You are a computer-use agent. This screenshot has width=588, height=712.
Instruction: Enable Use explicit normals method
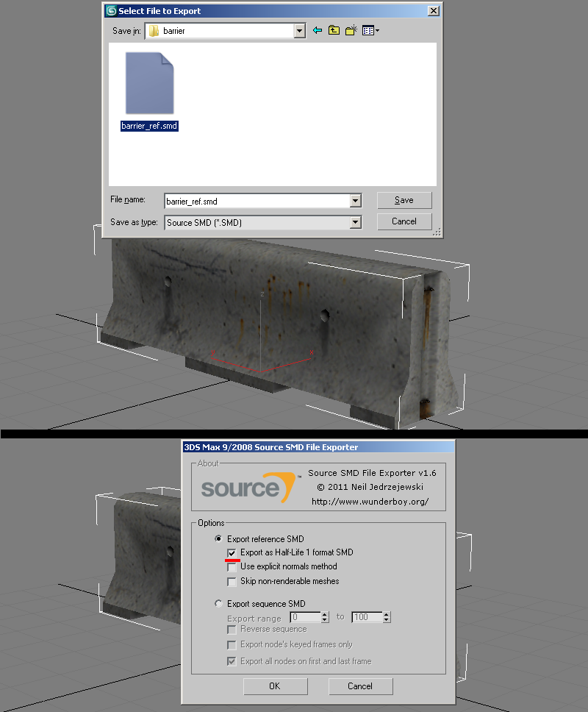[232, 567]
